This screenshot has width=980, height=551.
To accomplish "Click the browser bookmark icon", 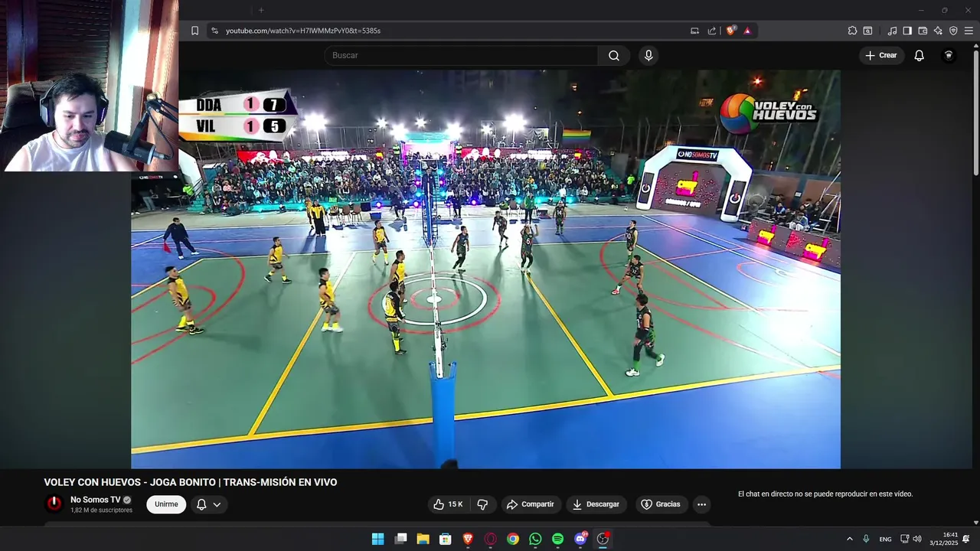I will point(194,31).
